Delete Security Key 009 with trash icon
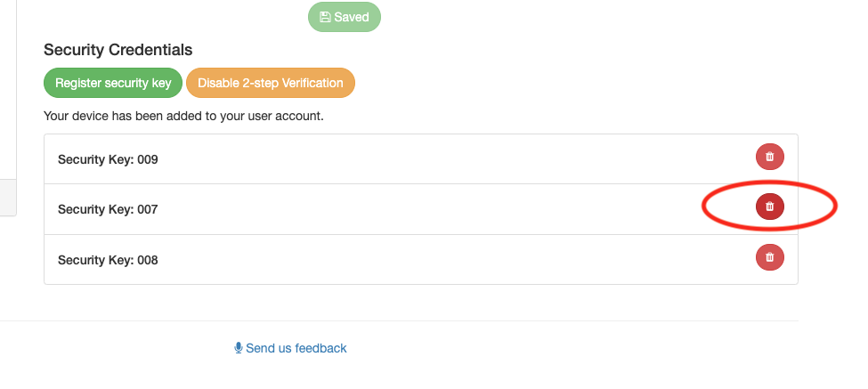 (x=769, y=157)
